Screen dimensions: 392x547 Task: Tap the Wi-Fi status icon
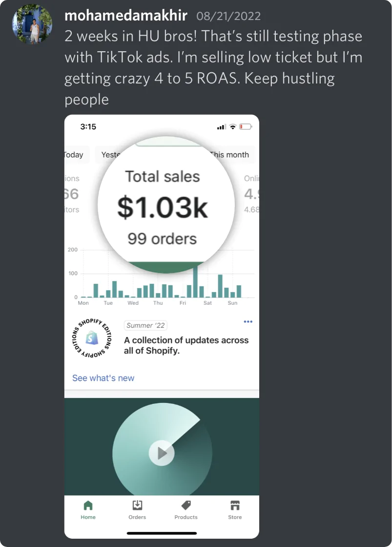233,127
